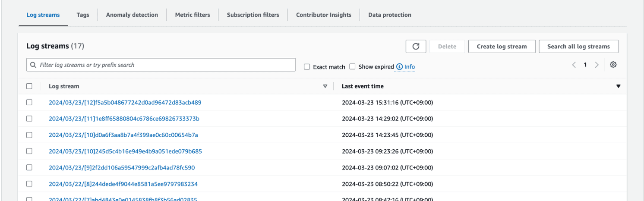This screenshot has height=201, width=644.
Task: Sort by Last event time arrow
Action: (618, 86)
